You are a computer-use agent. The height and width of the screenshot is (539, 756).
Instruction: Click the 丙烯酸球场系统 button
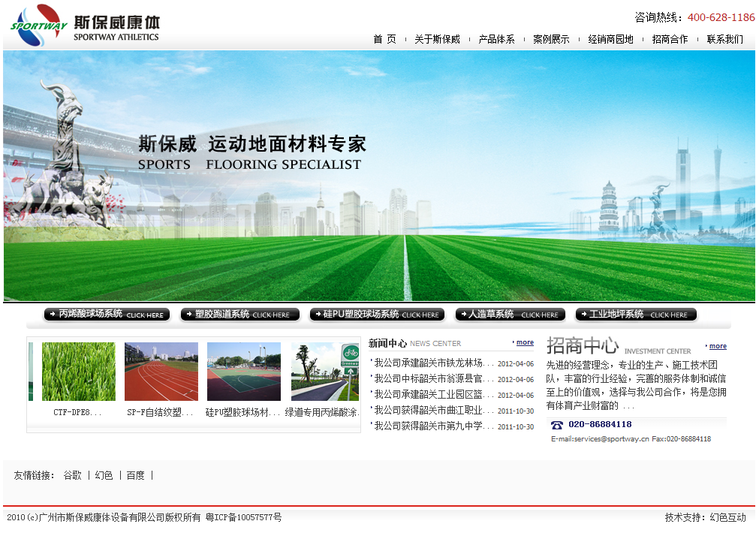(107, 315)
